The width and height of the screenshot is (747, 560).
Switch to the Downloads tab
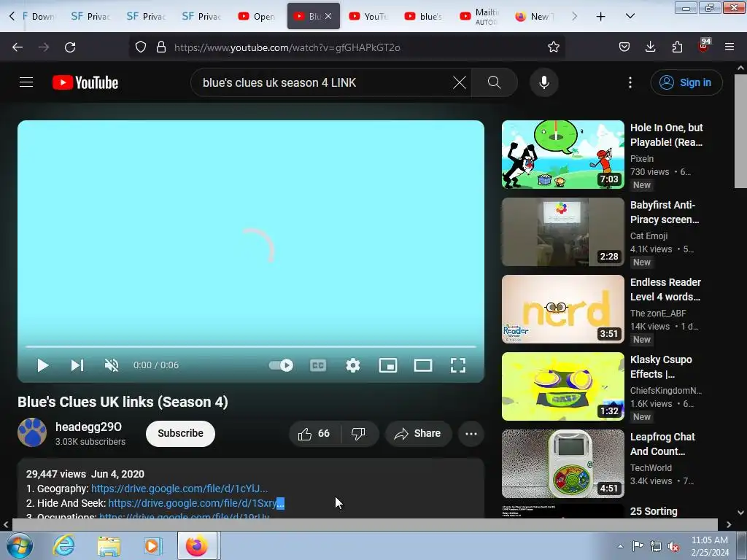click(x=39, y=16)
